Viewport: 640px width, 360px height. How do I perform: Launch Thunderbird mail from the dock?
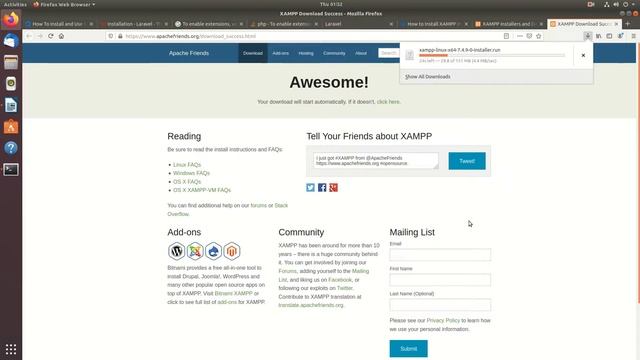(x=11, y=41)
